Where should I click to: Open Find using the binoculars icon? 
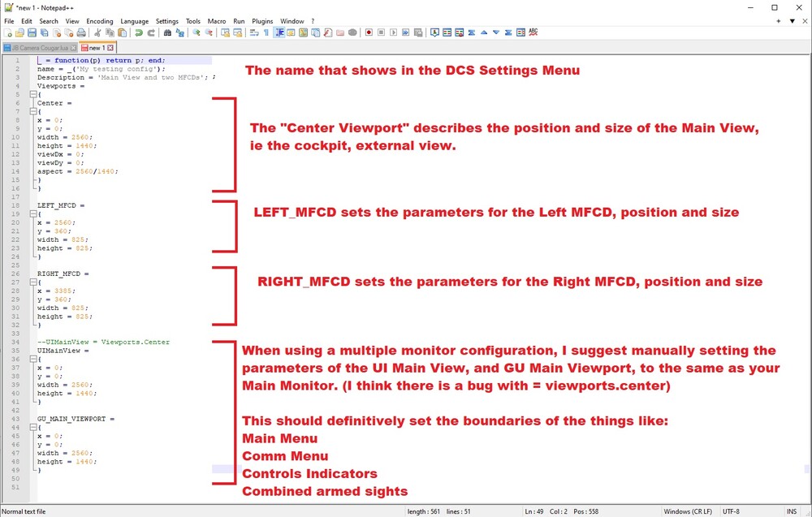tap(167, 32)
